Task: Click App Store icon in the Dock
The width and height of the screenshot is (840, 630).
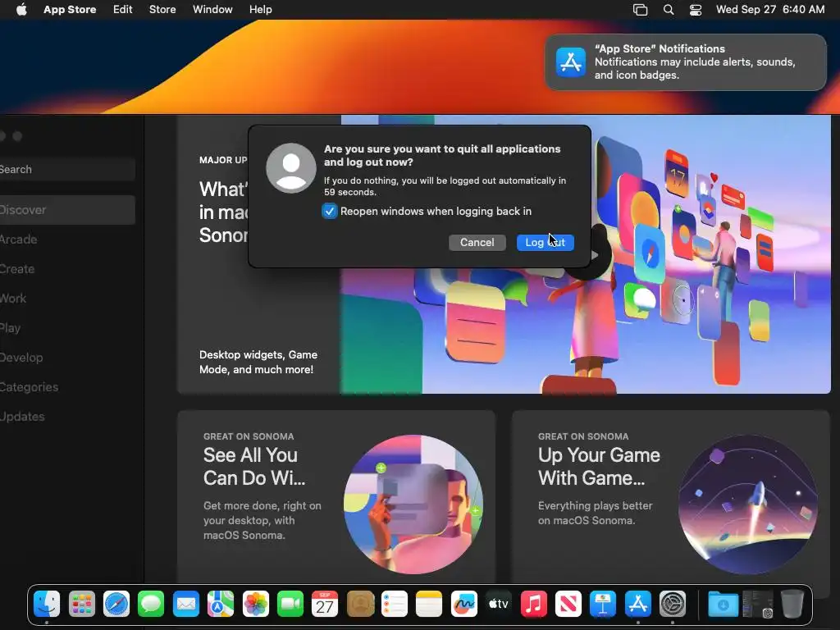Action: pyautogui.click(x=638, y=605)
